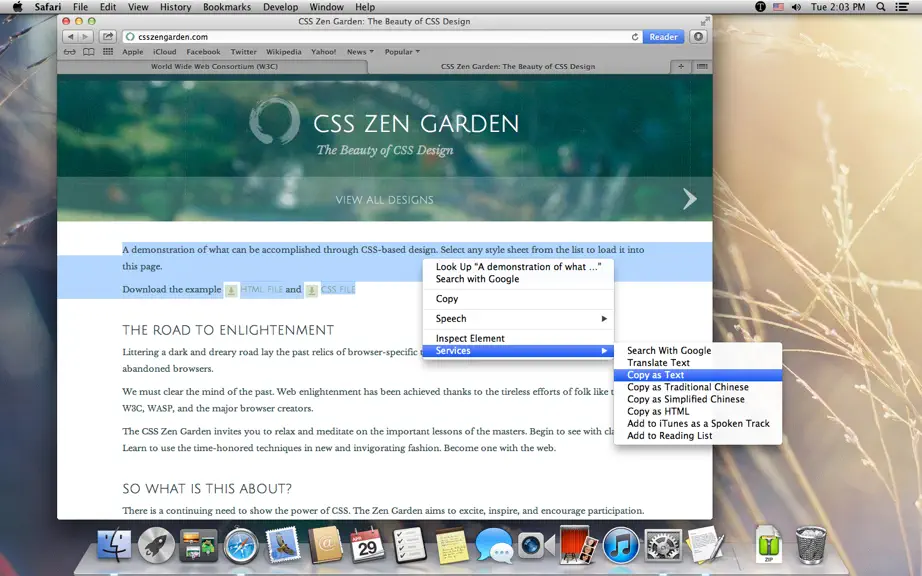Choose Copy as HTML service

pyautogui.click(x=698, y=411)
